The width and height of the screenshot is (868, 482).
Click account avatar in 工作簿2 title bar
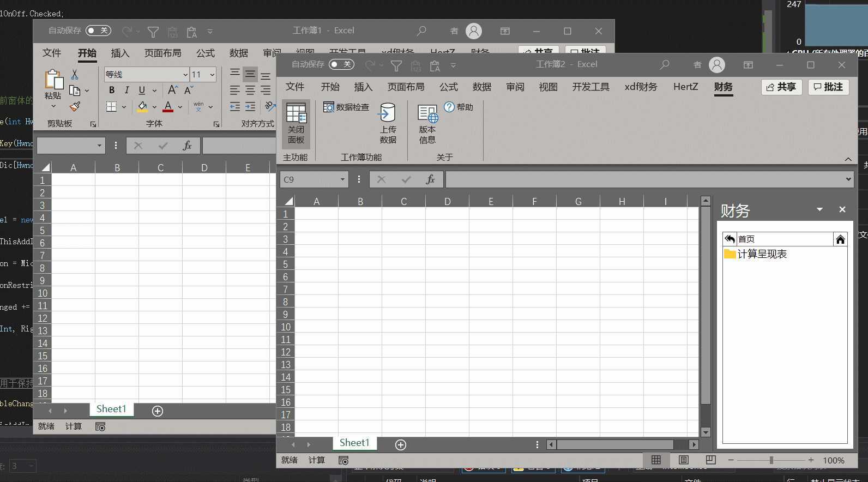coord(717,65)
